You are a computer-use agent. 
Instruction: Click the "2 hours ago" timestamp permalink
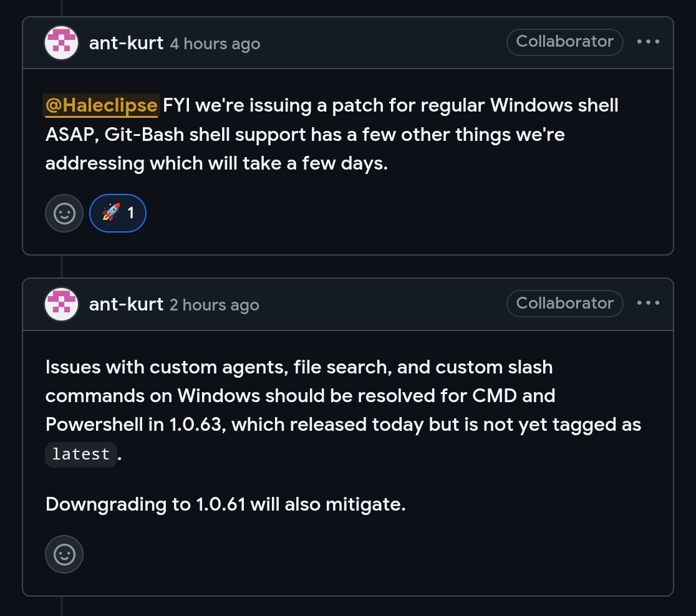tap(215, 306)
